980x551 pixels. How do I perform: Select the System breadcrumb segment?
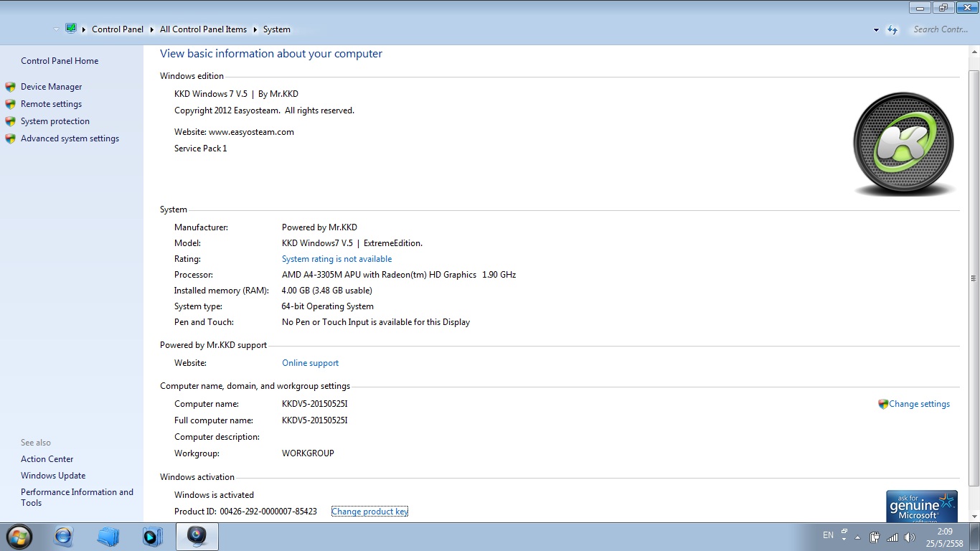276,29
